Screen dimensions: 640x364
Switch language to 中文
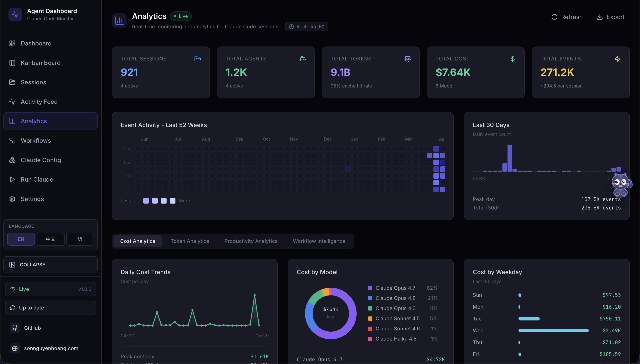pyautogui.click(x=51, y=239)
